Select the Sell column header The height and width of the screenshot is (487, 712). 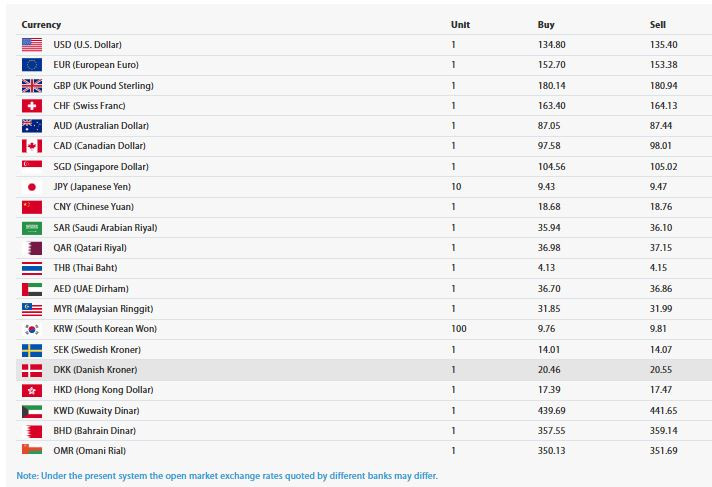(x=658, y=25)
